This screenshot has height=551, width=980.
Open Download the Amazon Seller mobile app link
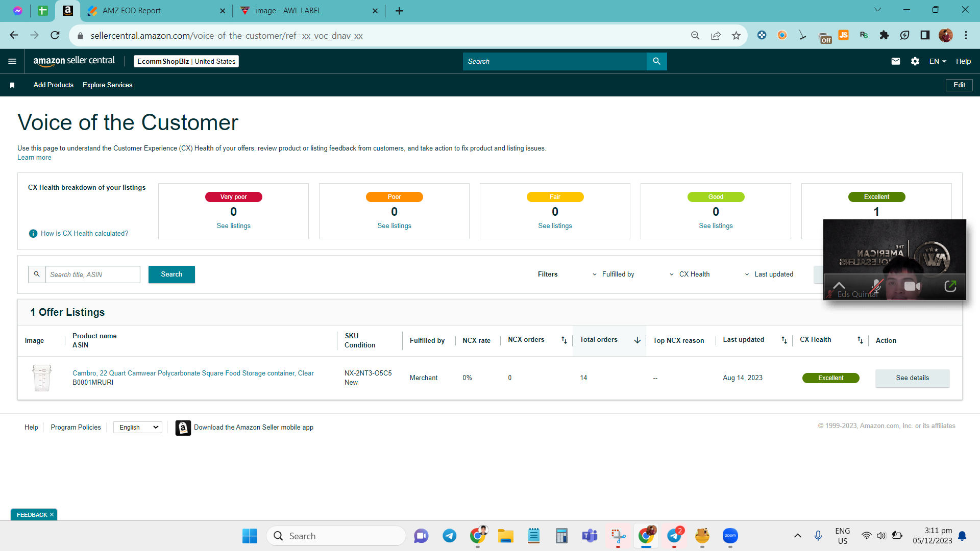tap(254, 428)
